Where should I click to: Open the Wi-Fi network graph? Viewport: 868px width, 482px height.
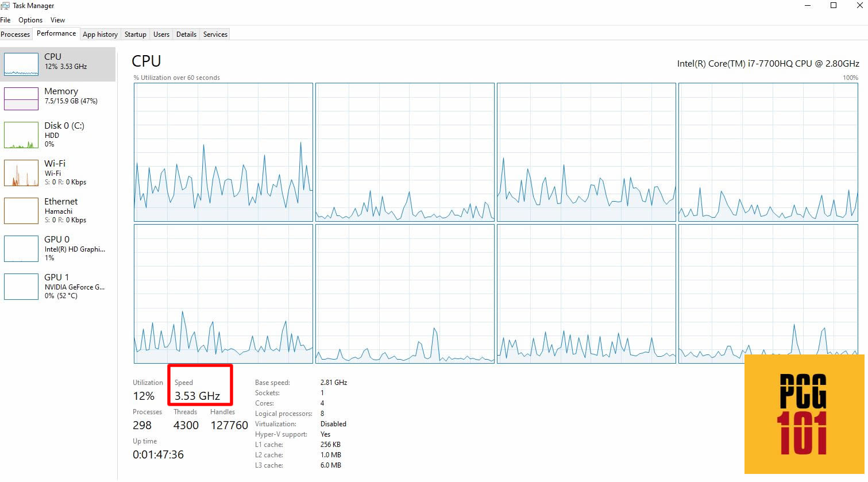coord(57,172)
